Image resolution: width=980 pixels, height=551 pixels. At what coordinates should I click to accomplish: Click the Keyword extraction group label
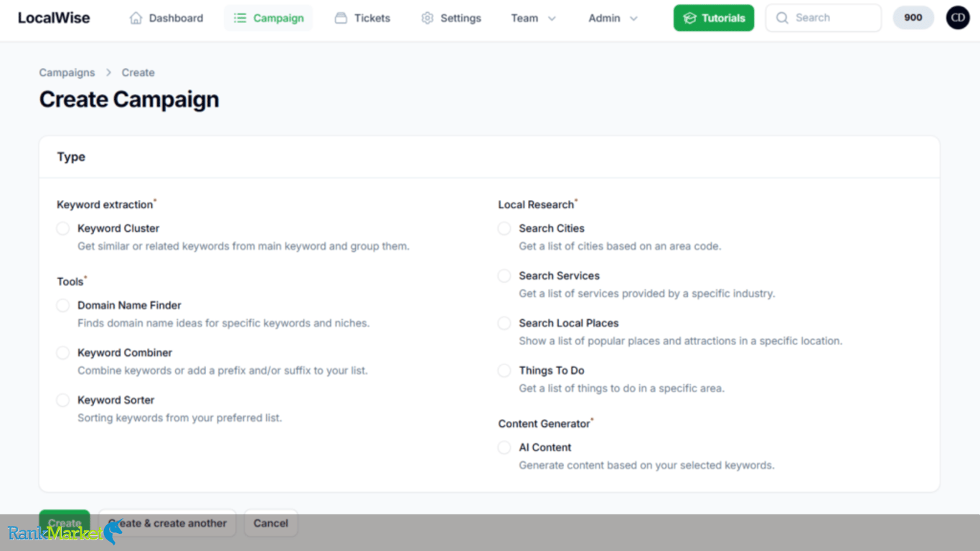click(x=105, y=204)
